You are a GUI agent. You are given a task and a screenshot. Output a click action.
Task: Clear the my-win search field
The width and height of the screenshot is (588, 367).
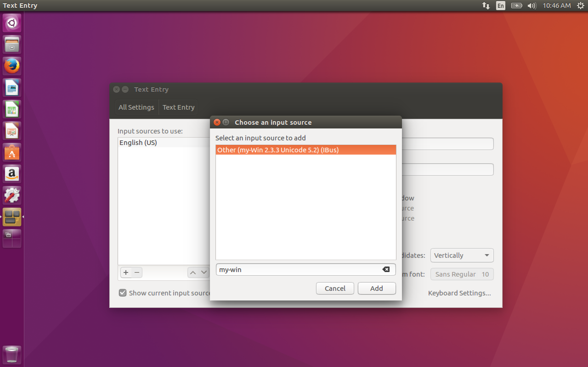point(386,270)
